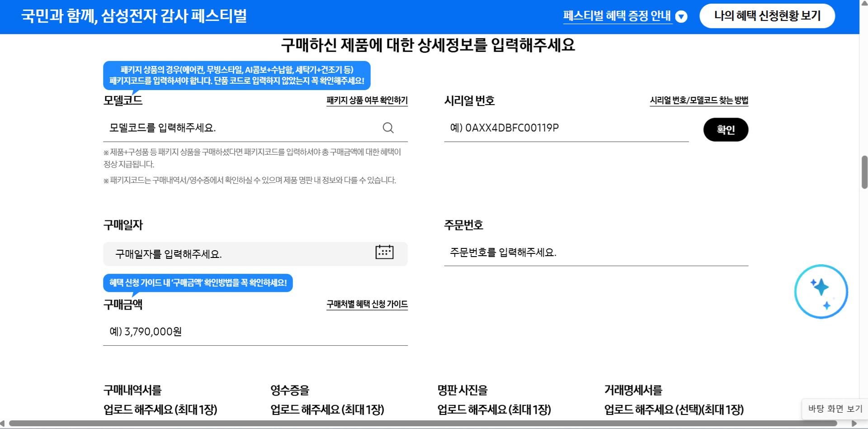Click 바탕 화면 보기 button
This screenshot has height=429, width=868.
pyautogui.click(x=835, y=409)
